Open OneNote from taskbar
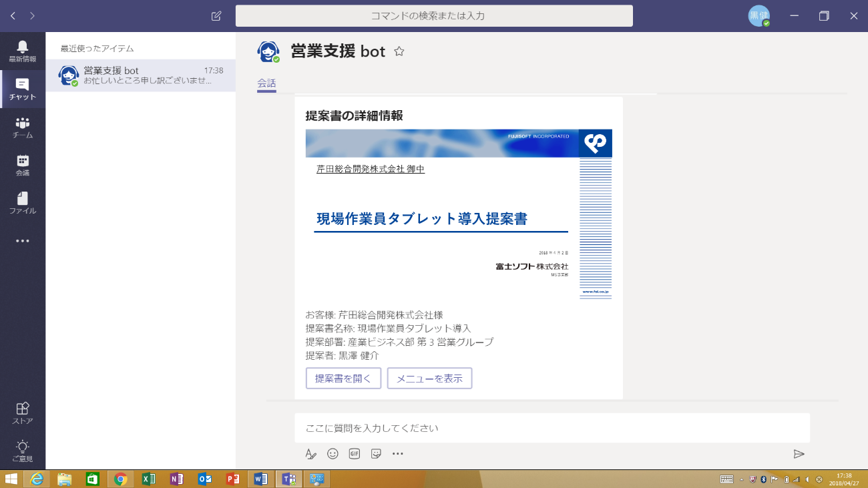Image resolution: width=868 pixels, height=488 pixels. pyautogui.click(x=177, y=479)
